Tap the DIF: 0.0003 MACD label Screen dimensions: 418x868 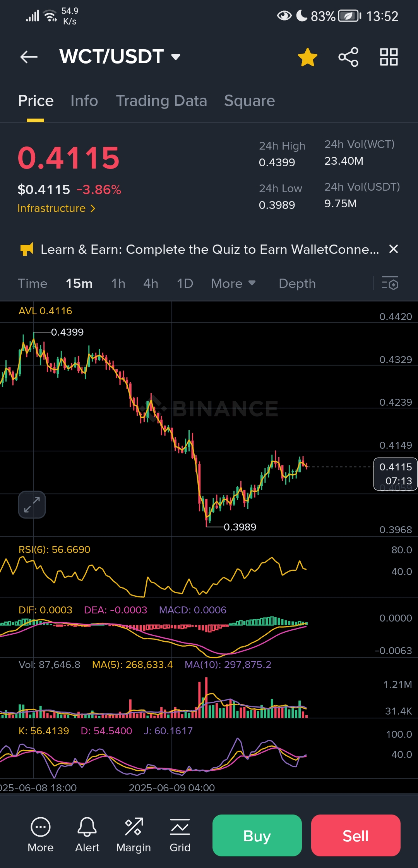[x=45, y=610]
